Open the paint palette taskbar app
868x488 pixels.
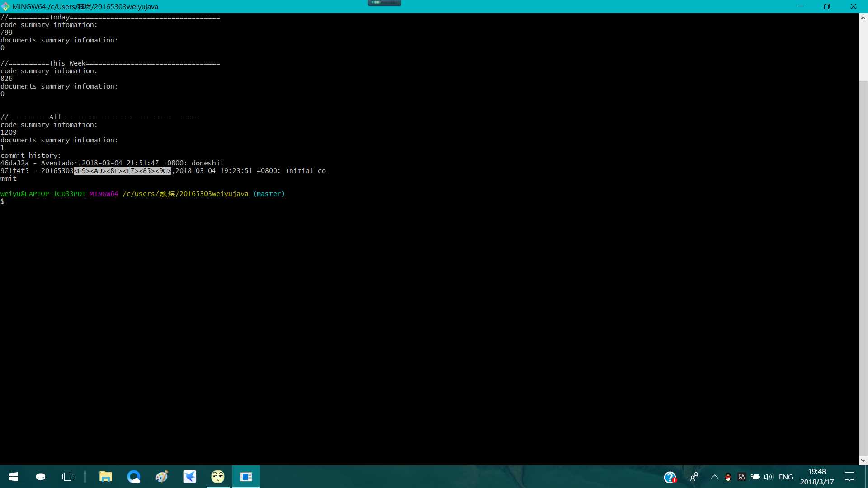[x=162, y=477]
